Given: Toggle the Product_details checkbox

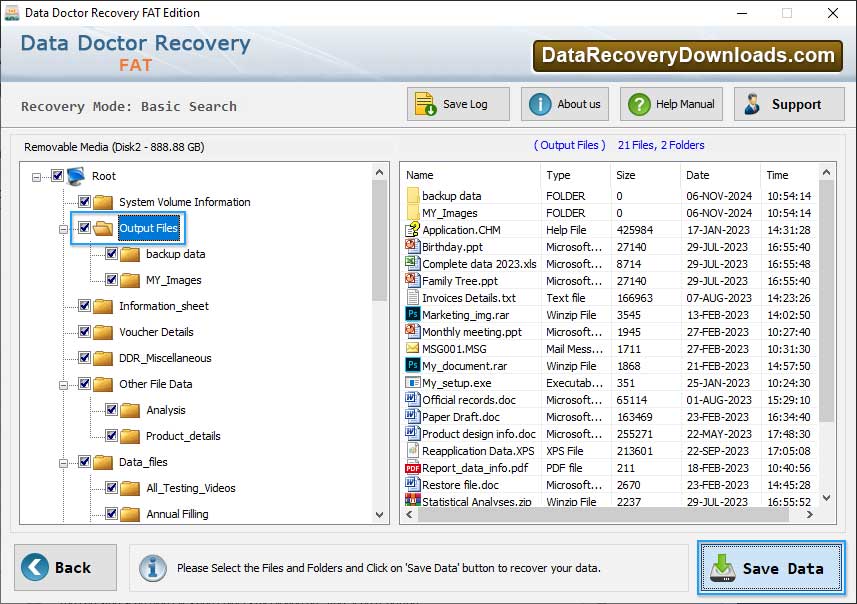Looking at the screenshot, I should tap(111, 436).
